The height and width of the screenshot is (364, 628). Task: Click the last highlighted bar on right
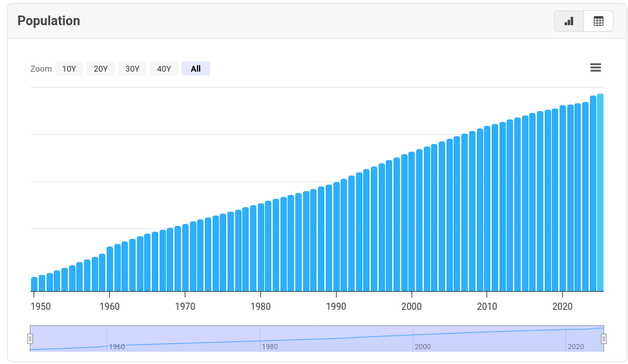(x=600, y=194)
